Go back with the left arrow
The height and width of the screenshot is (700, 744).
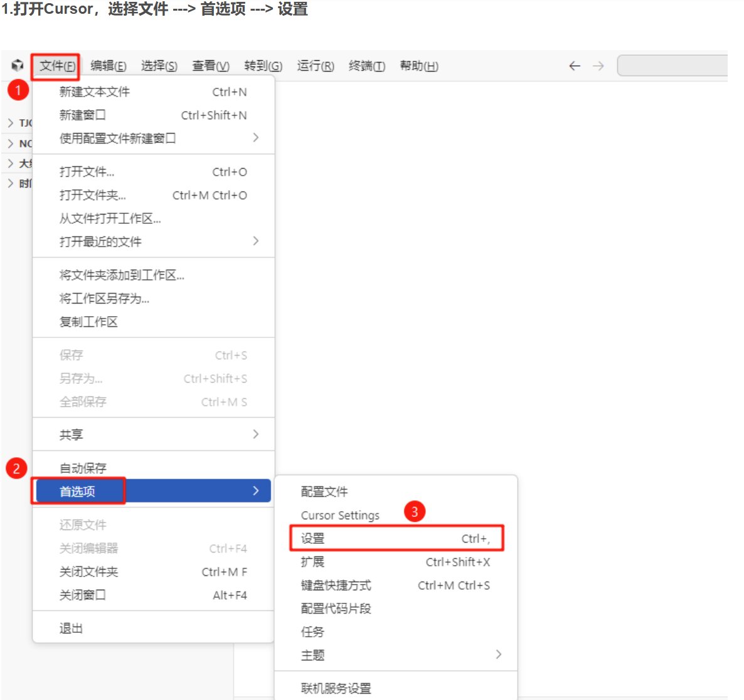tap(575, 66)
